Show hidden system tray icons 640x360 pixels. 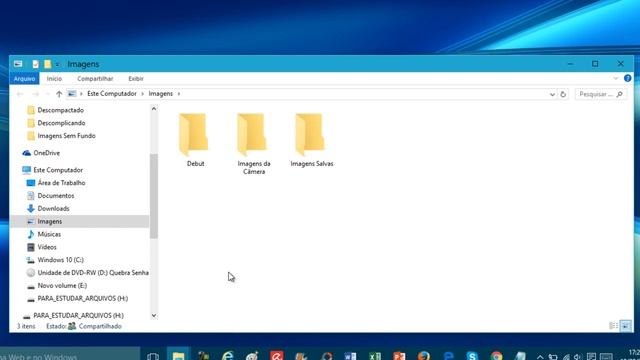pyautogui.click(x=540, y=357)
